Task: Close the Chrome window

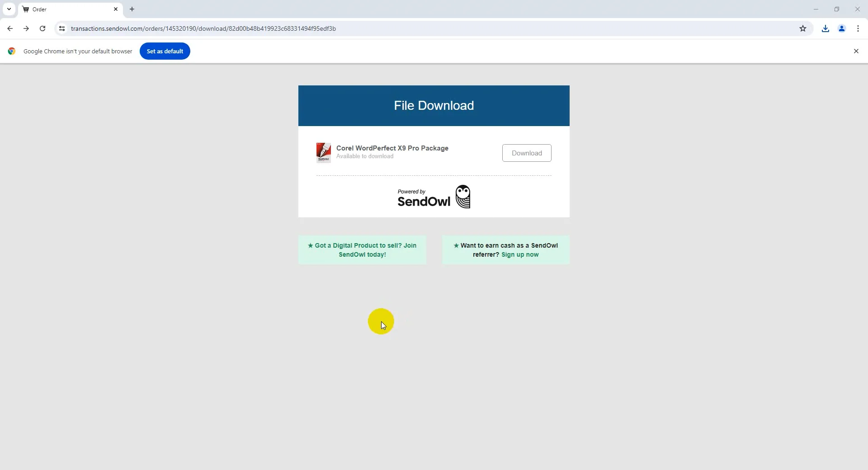Action: 858,9
